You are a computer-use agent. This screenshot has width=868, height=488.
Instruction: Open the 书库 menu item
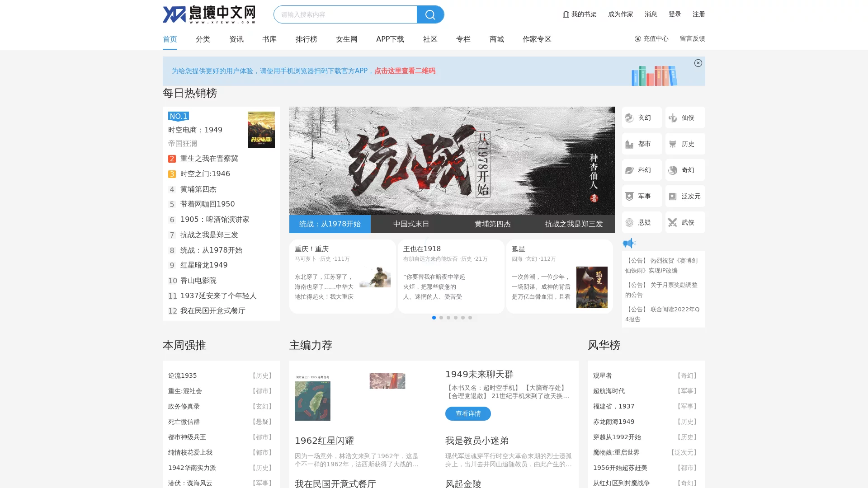(x=269, y=39)
